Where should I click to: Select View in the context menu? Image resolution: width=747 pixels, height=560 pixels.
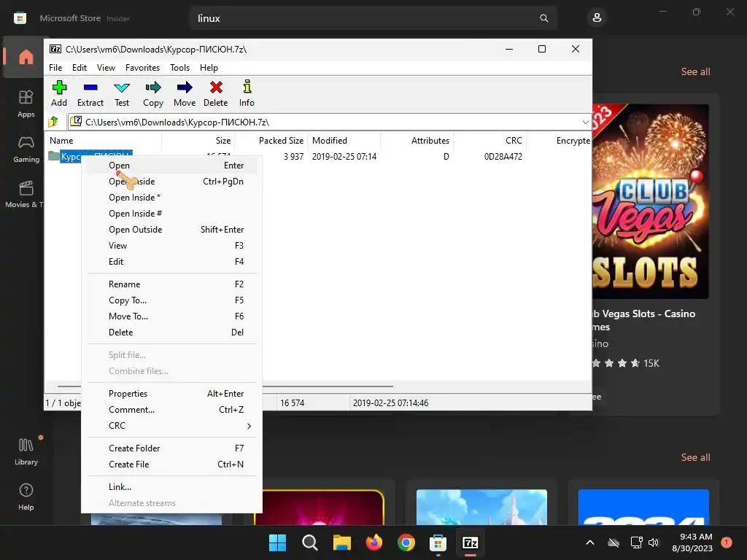coord(171,245)
